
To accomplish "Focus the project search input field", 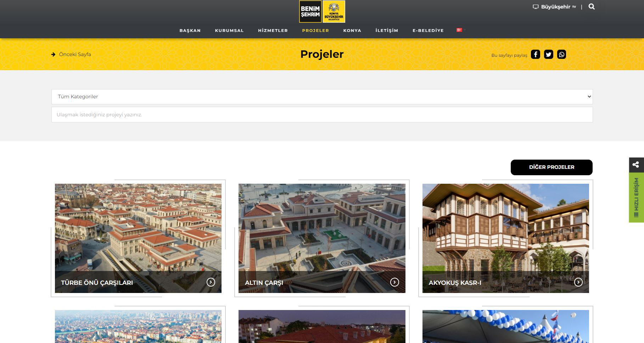I will coord(322,115).
